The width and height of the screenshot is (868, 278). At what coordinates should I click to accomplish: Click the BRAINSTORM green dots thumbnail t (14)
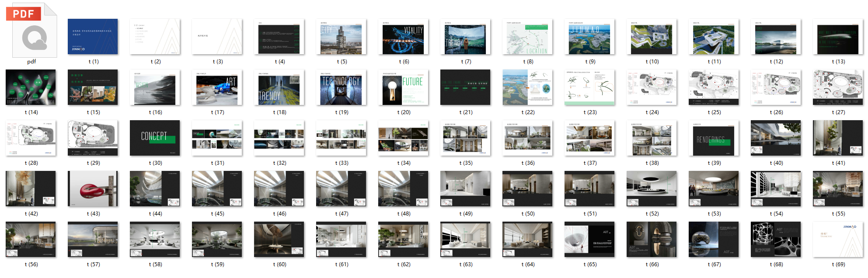pyautogui.click(x=31, y=87)
